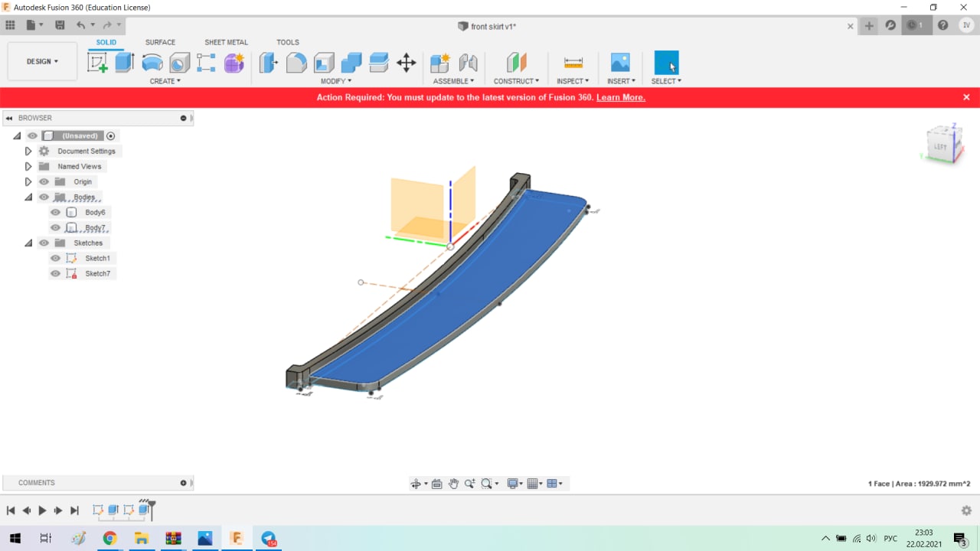
Task: Open the ASSEMBLE dropdown menu
Action: click(453, 81)
